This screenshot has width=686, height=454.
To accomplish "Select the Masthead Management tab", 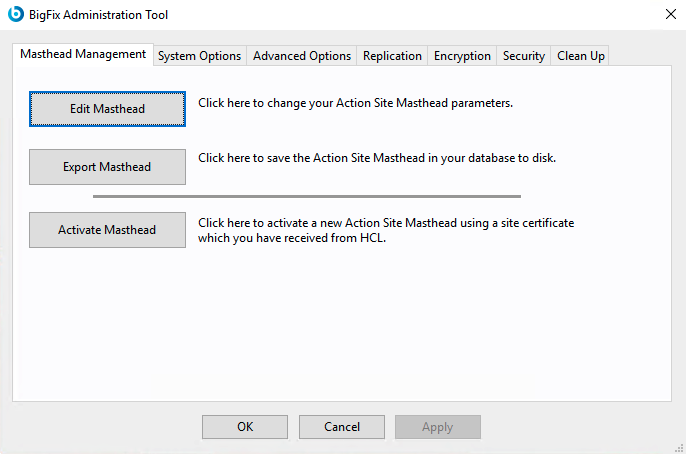I will click(83, 55).
